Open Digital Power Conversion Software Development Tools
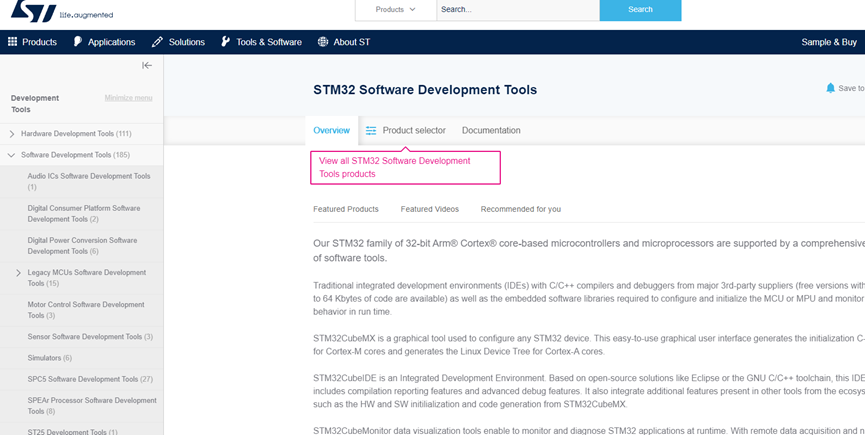865x435 pixels. coord(82,245)
